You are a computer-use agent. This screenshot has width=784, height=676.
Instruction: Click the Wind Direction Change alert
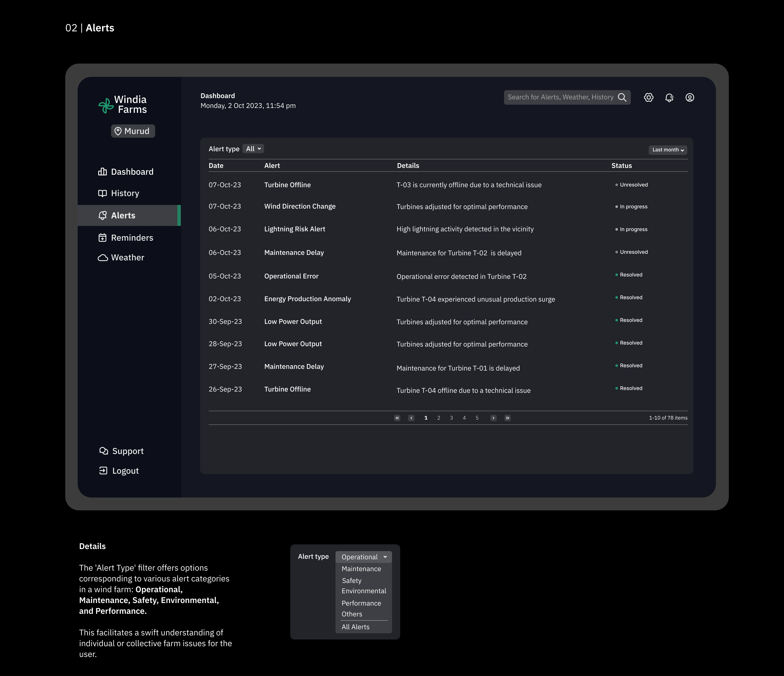pos(300,206)
